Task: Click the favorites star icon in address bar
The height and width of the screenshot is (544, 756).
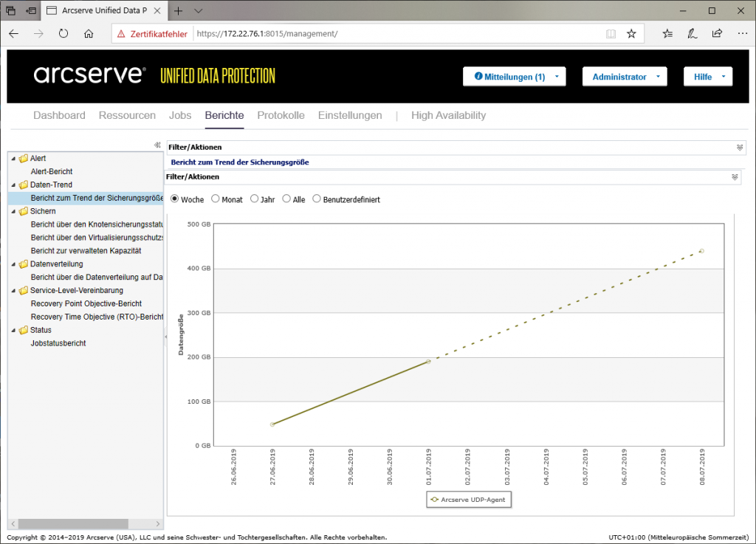Action: click(x=631, y=33)
